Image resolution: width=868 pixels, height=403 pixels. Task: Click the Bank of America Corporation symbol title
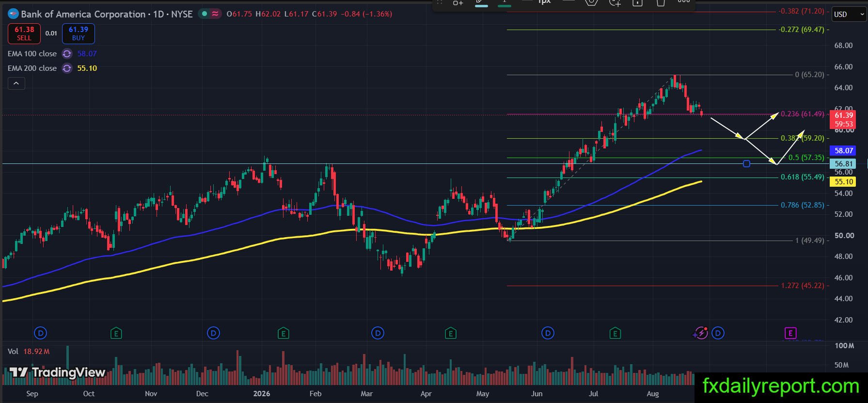pyautogui.click(x=83, y=14)
